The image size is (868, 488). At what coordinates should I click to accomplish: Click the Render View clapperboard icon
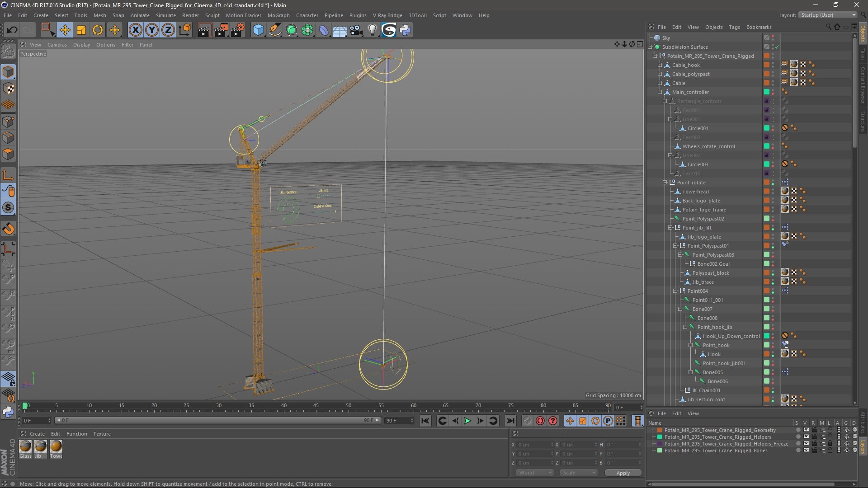pyautogui.click(x=204, y=30)
